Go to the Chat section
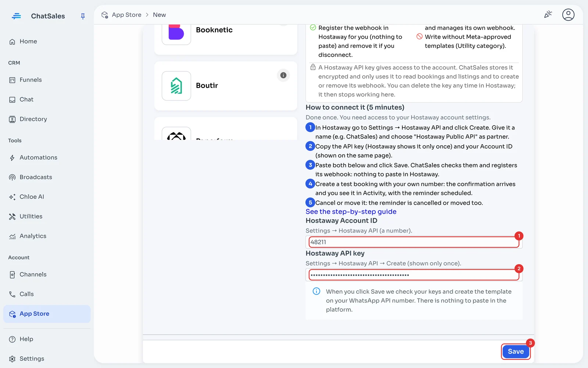Image resolution: width=588 pixels, height=368 pixels. click(47, 99)
